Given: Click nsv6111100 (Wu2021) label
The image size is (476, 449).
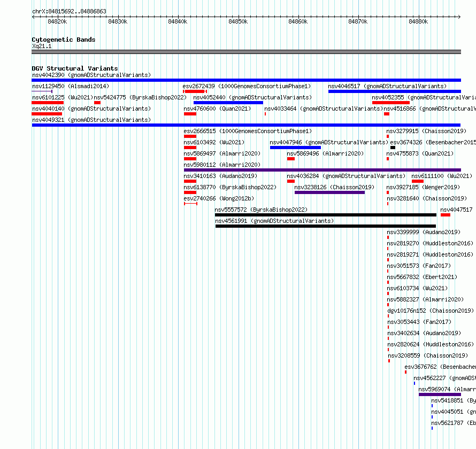Looking at the screenshot, I should (442, 176).
